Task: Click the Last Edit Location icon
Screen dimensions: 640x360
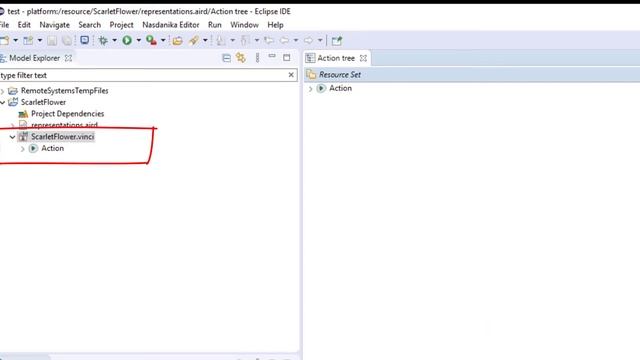Action: 269,40
